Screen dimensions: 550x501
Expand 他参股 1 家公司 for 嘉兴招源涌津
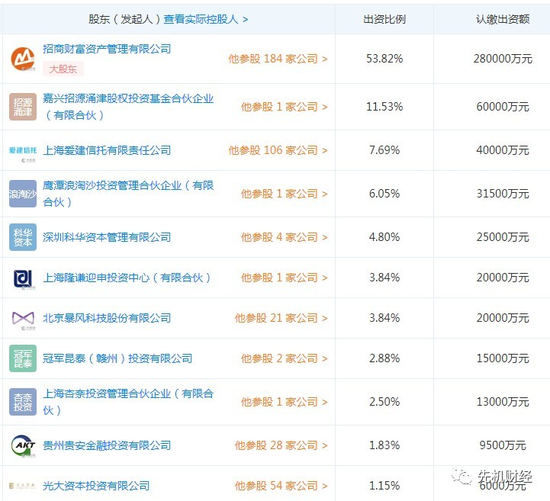[x=284, y=107]
